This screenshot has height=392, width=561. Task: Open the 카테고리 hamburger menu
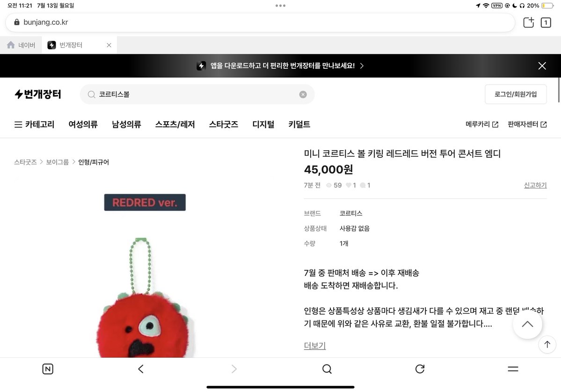click(34, 124)
